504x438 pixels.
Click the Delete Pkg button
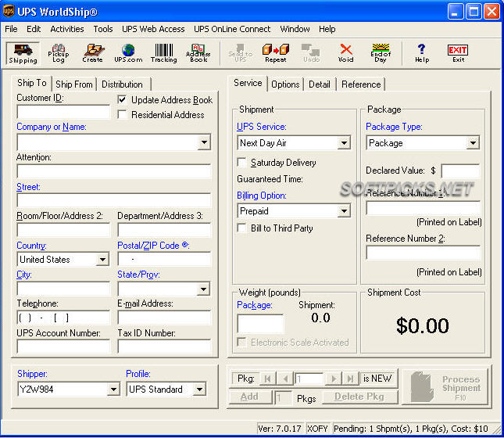click(360, 397)
